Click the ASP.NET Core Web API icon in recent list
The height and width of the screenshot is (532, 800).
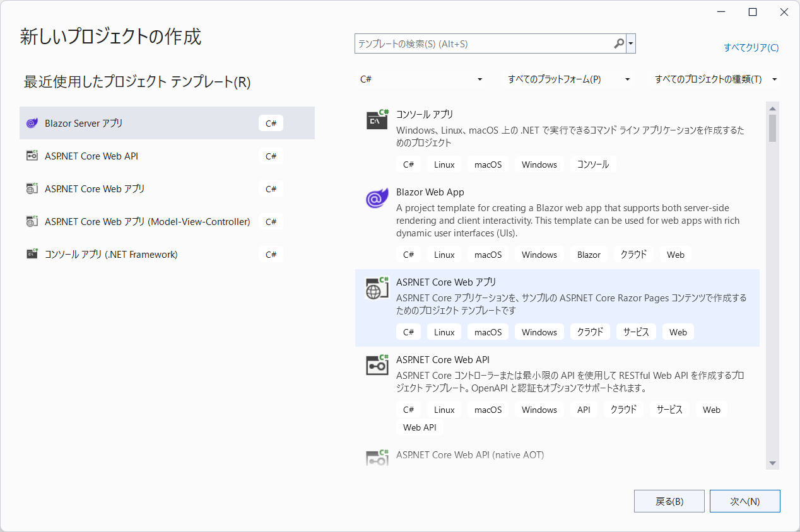pos(32,156)
